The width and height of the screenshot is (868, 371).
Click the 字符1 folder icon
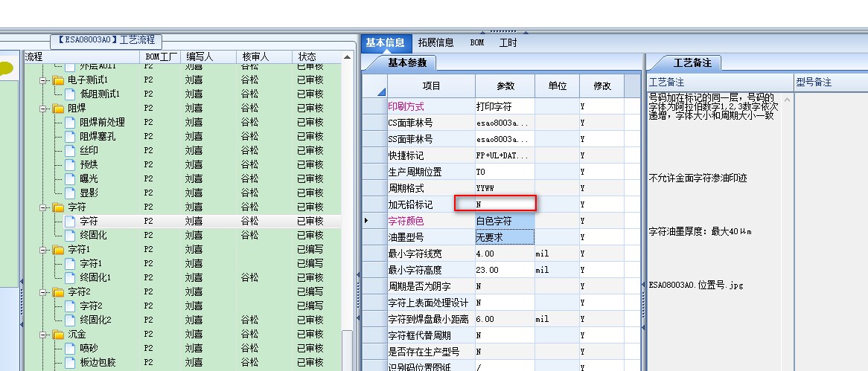pos(58,250)
